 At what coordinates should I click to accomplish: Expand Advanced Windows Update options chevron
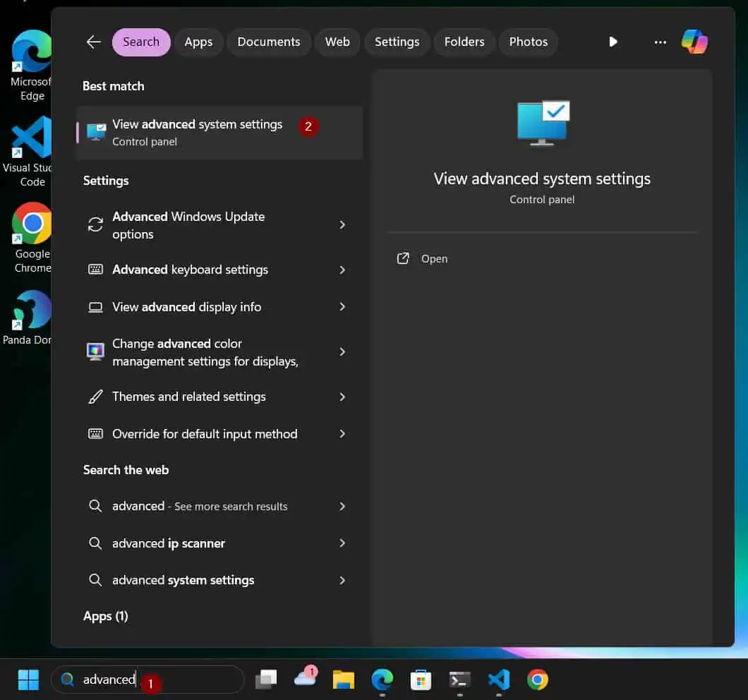pyautogui.click(x=342, y=224)
